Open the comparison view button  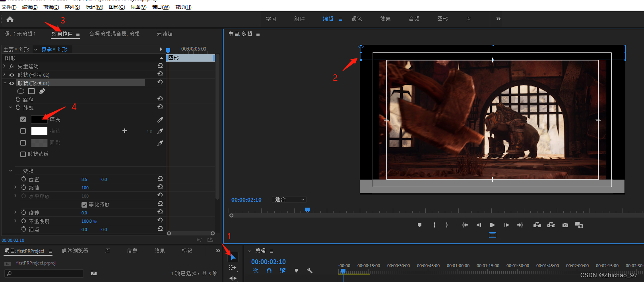coord(579,225)
